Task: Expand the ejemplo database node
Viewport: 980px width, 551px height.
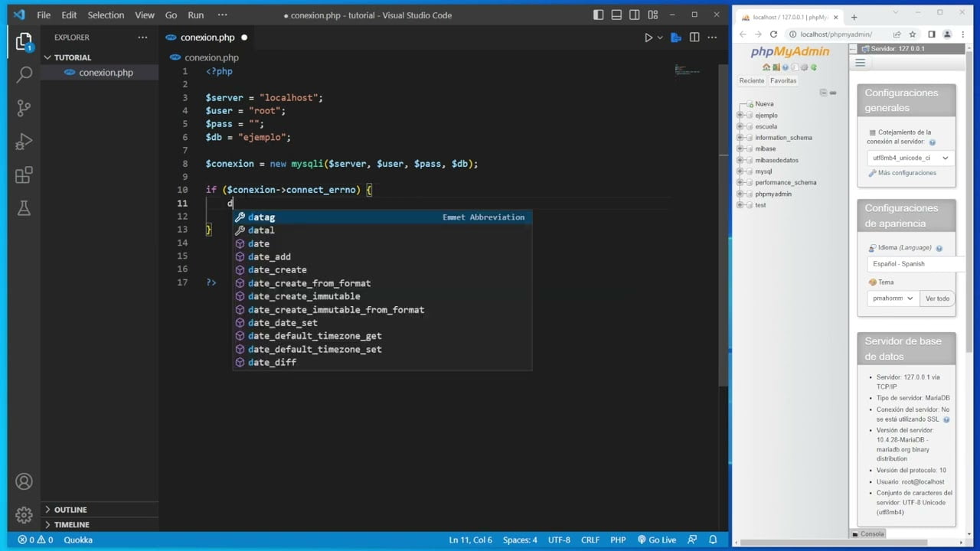Action: (x=740, y=116)
